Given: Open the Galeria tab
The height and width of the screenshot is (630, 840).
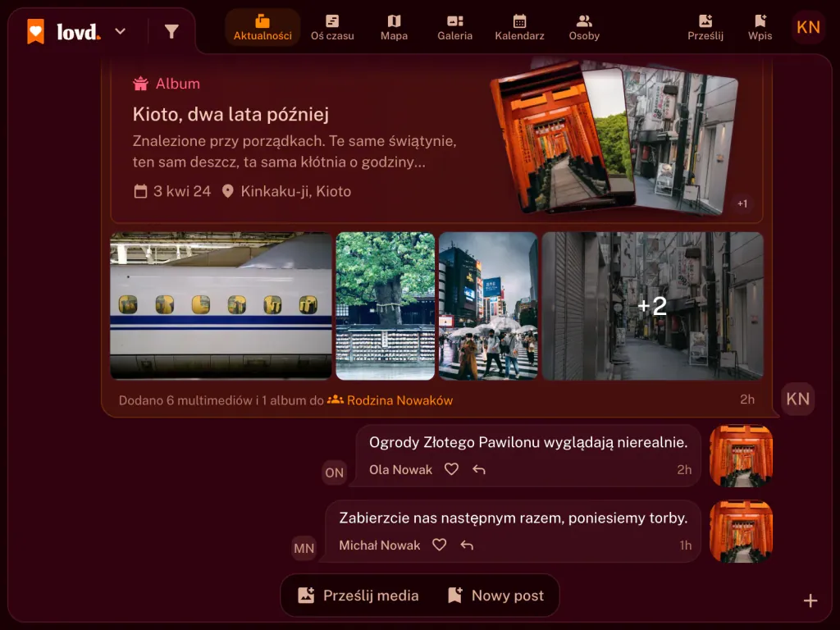Looking at the screenshot, I should (x=454, y=28).
